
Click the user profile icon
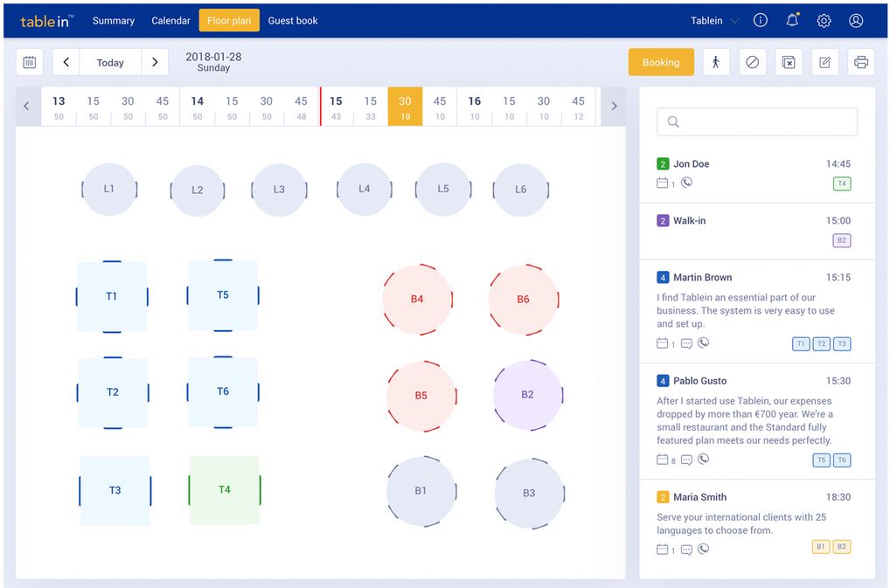point(856,19)
